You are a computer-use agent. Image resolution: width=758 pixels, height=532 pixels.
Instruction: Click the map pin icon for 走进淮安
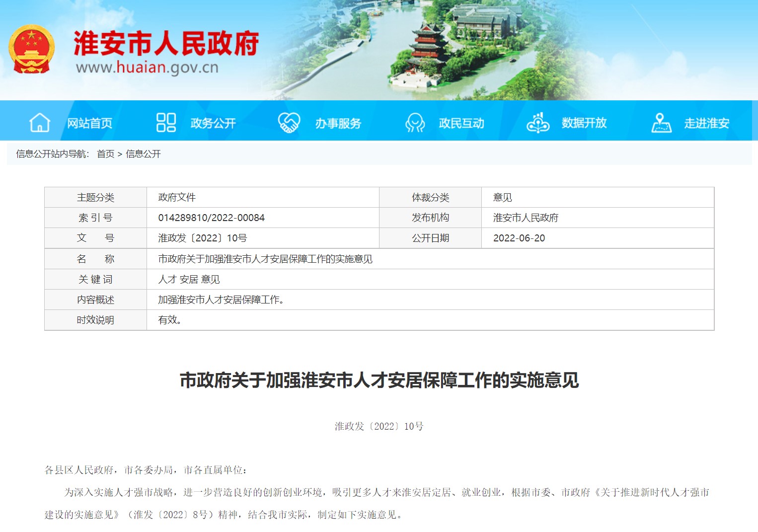pos(661,123)
